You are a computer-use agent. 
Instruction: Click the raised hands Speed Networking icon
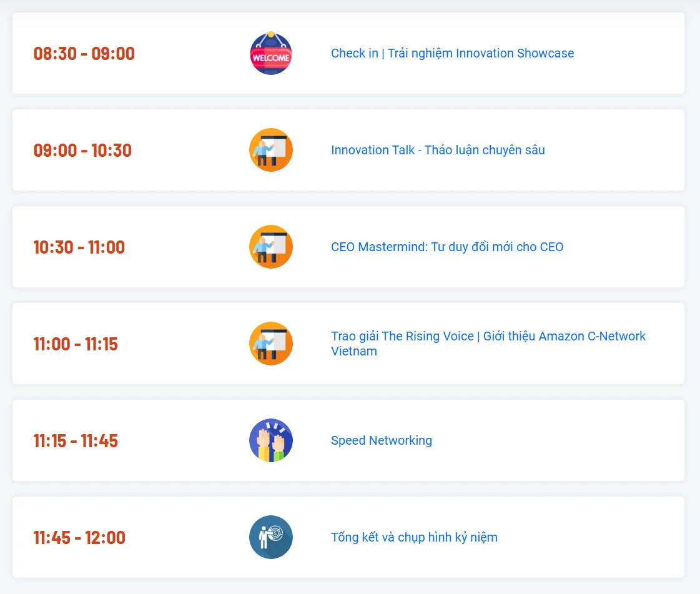[270, 440]
